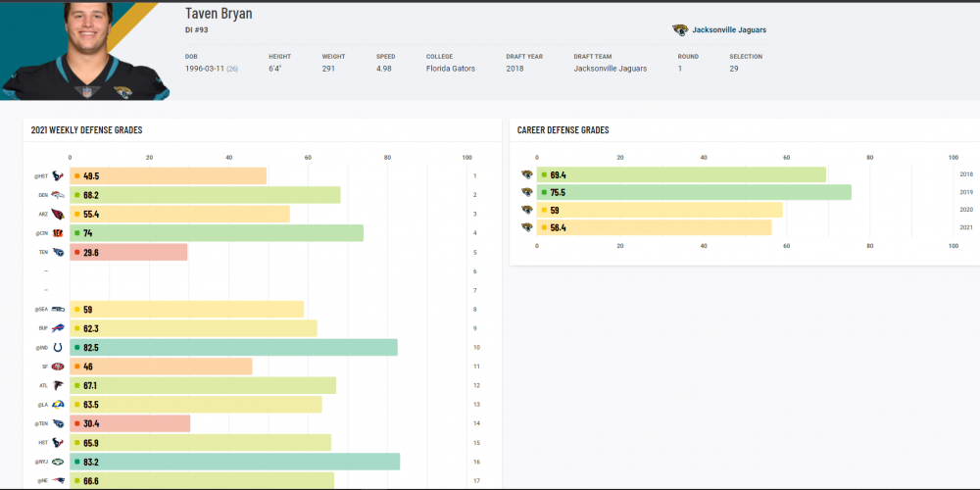Click the Tennessee Titans logo for week 14
The height and width of the screenshot is (490, 980).
pyautogui.click(x=58, y=423)
